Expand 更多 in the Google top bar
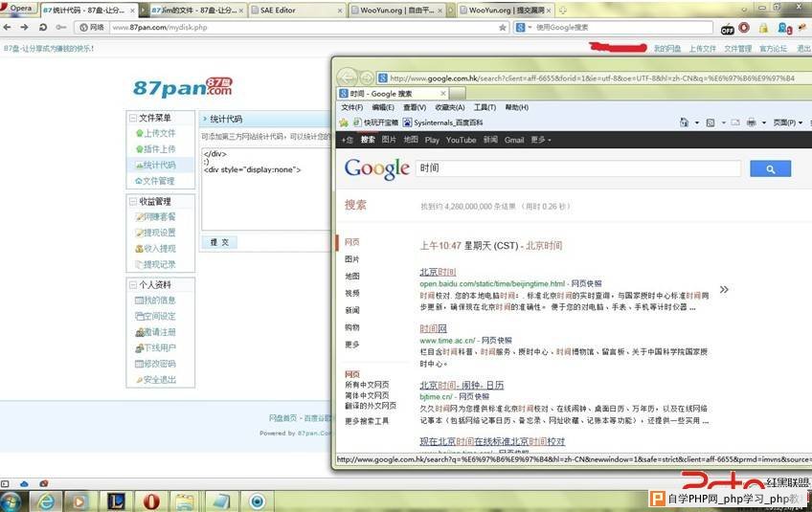This screenshot has height=512, width=812. [x=541, y=140]
